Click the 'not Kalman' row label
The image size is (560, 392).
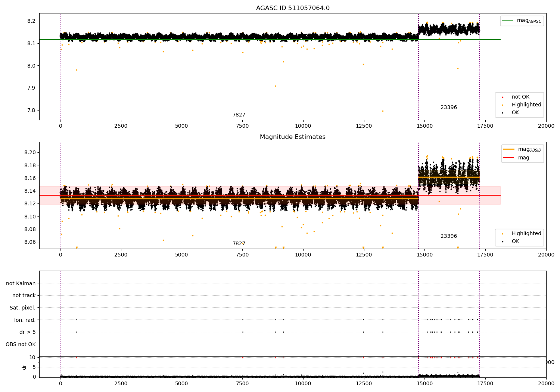point(21,283)
